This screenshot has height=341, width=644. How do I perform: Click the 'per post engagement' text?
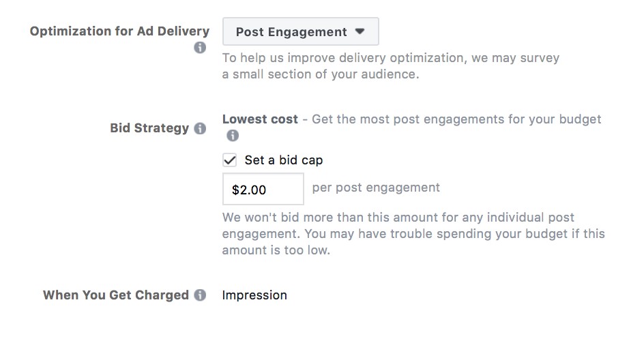coord(376,188)
